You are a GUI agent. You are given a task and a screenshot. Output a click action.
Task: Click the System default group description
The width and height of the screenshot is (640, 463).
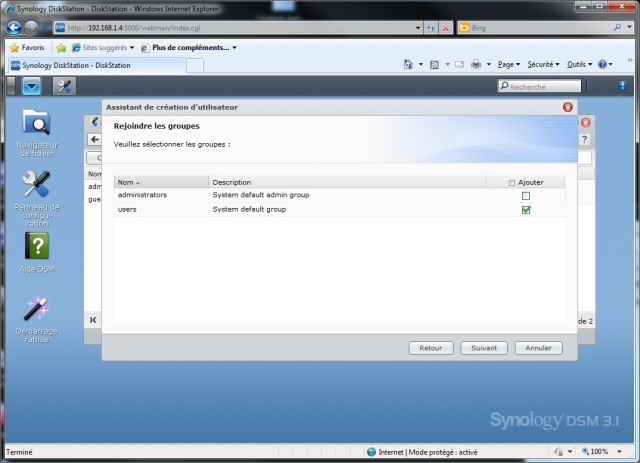[249, 209]
